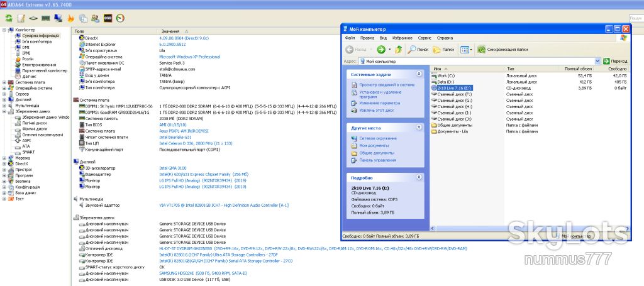
Task: Open Справка menu in My Computer
Action: (445, 38)
